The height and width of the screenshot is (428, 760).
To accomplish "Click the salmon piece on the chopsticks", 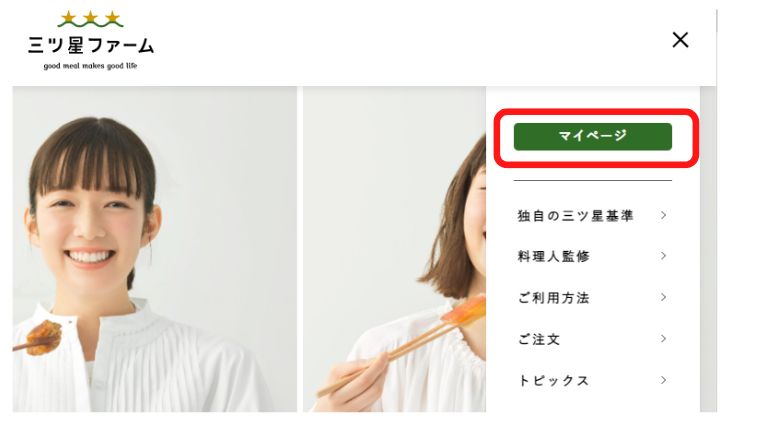I will (463, 310).
